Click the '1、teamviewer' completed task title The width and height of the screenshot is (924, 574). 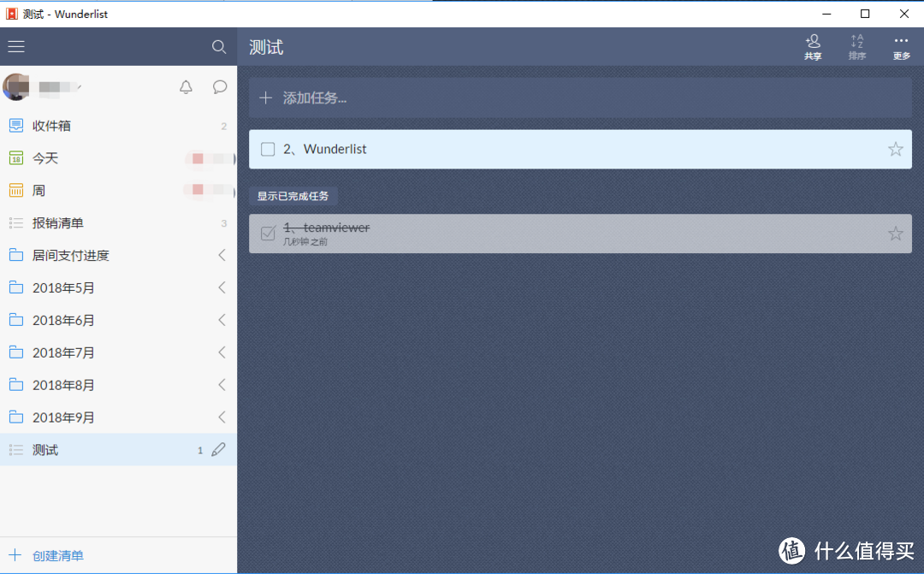pyautogui.click(x=327, y=228)
